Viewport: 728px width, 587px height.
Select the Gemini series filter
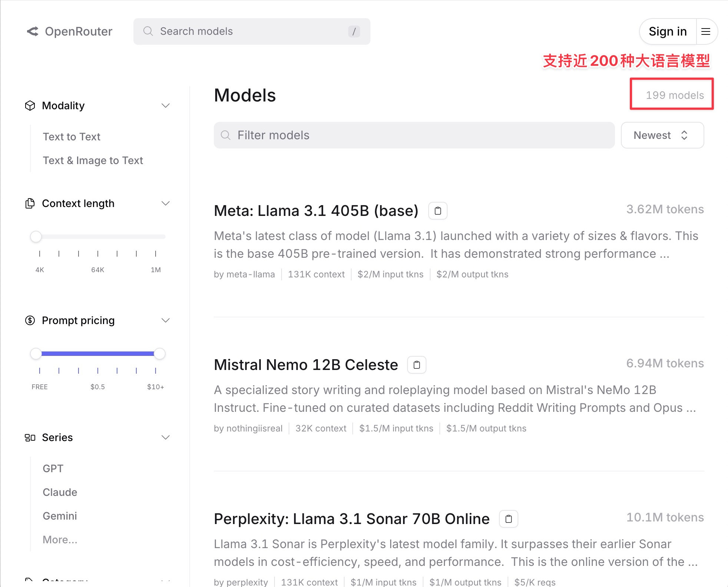click(60, 516)
